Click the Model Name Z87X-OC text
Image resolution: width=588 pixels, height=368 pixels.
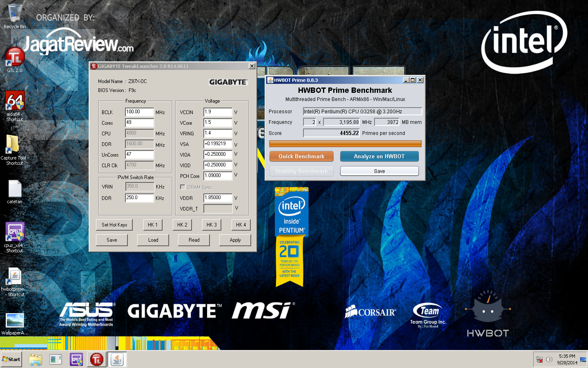pos(122,81)
